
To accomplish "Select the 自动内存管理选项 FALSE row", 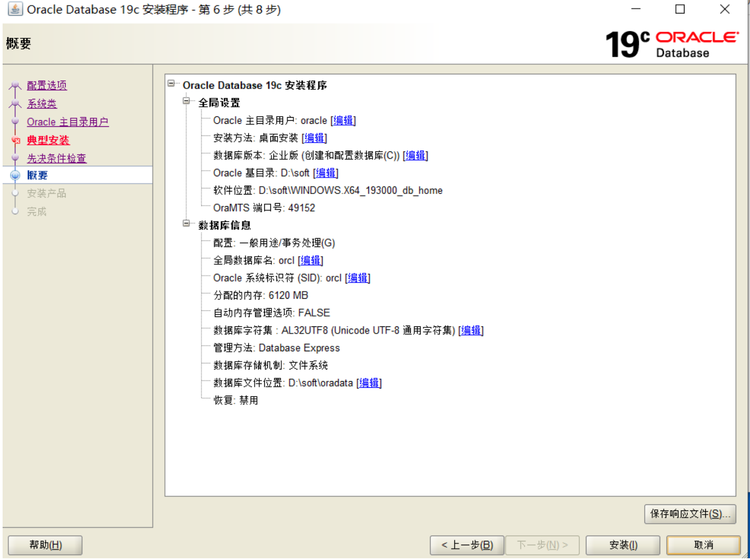I will (x=271, y=313).
